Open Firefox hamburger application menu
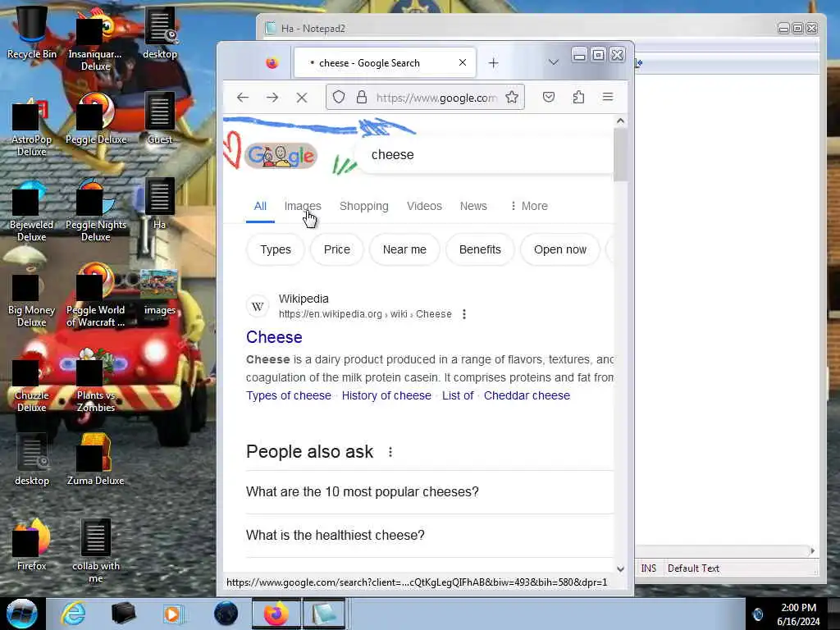 tap(608, 97)
